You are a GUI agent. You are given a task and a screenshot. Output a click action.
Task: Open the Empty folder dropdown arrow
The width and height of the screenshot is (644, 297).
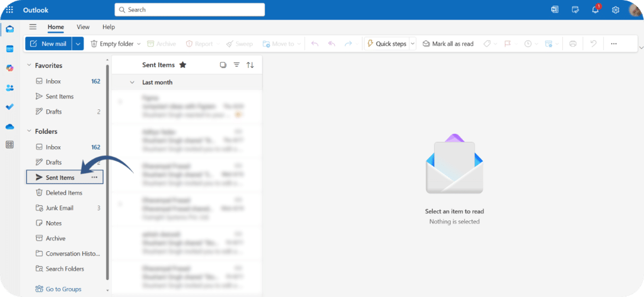point(138,44)
